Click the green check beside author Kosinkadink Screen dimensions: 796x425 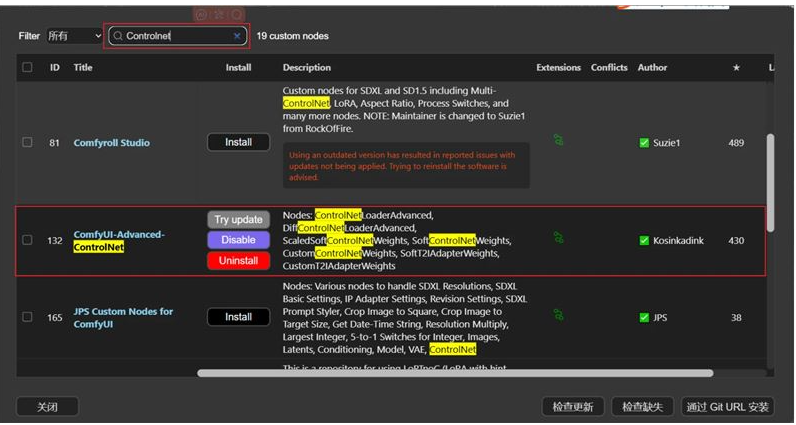[x=644, y=240]
